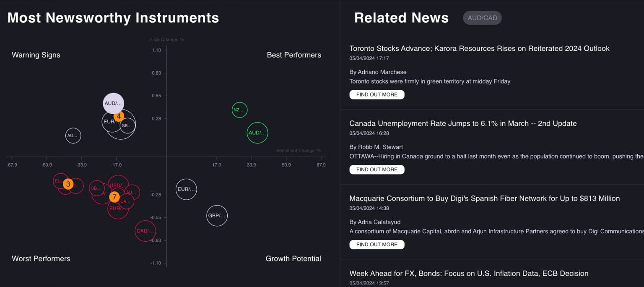Expand the orange cluster badge numbered 7
This screenshot has width=644, height=287.
coord(114,197)
